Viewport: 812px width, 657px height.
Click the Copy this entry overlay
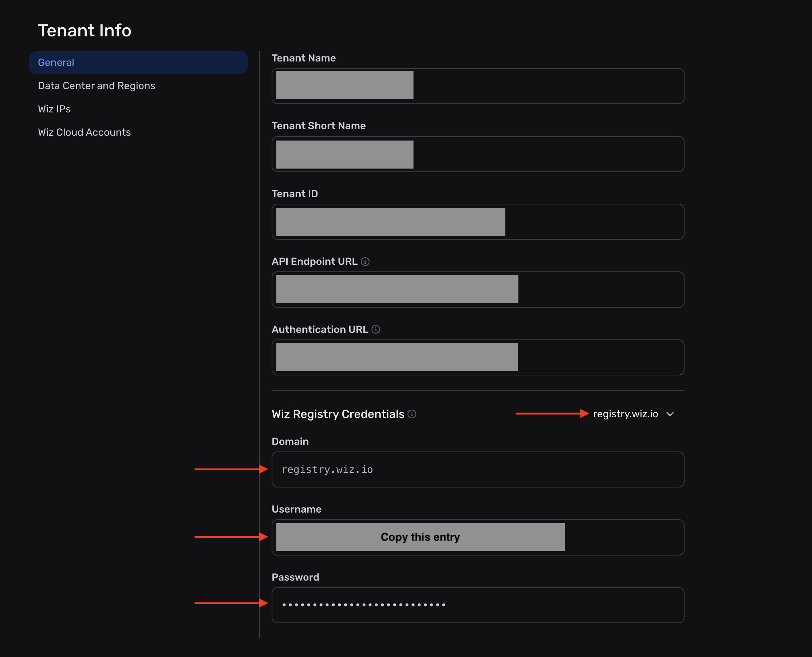pyautogui.click(x=420, y=537)
